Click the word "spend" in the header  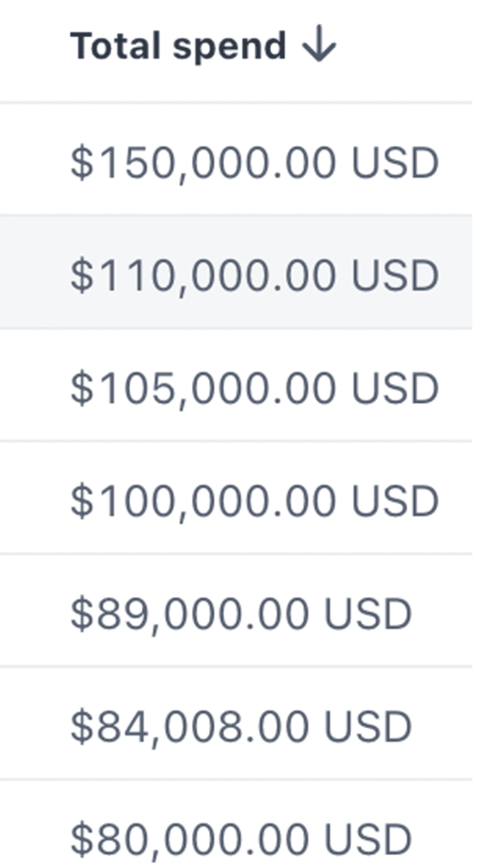(x=229, y=47)
